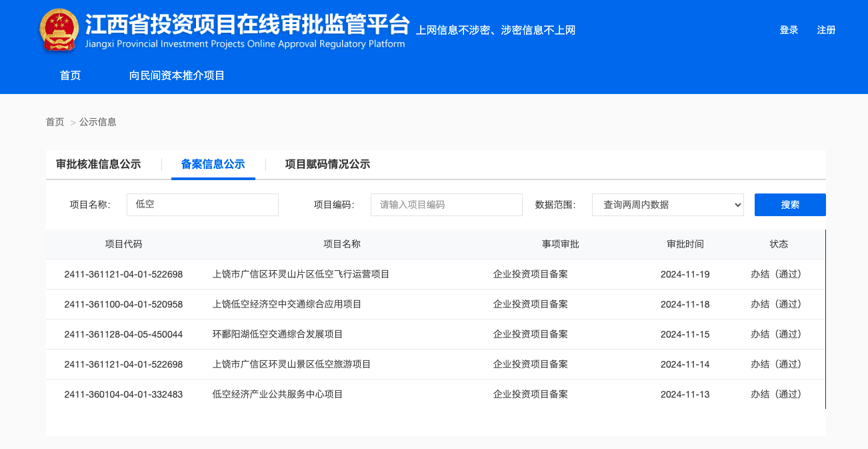Expand the 数据范围 dropdown
The height and width of the screenshot is (449, 868).
point(667,205)
